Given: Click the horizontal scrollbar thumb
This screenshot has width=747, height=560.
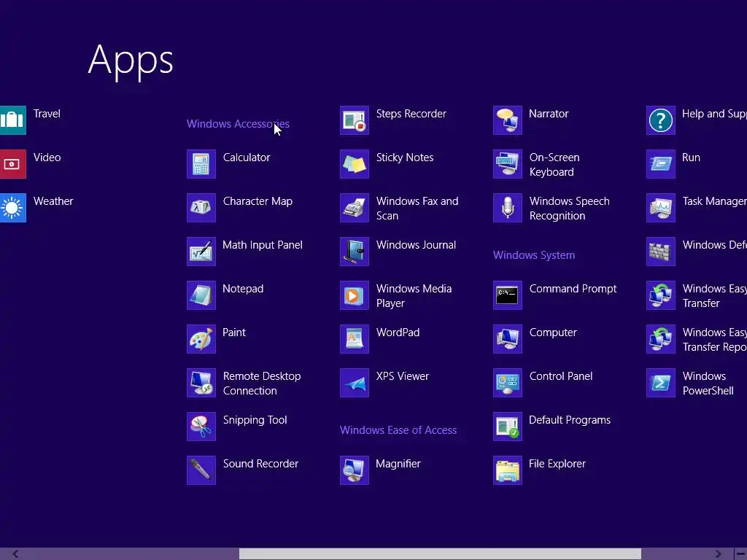Looking at the screenshot, I should click(x=440, y=554).
